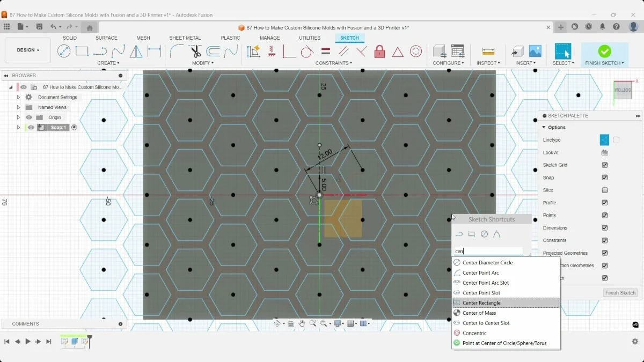Open the CONSTRAINTS dropdown menu
The image size is (644, 362).
tap(334, 63)
